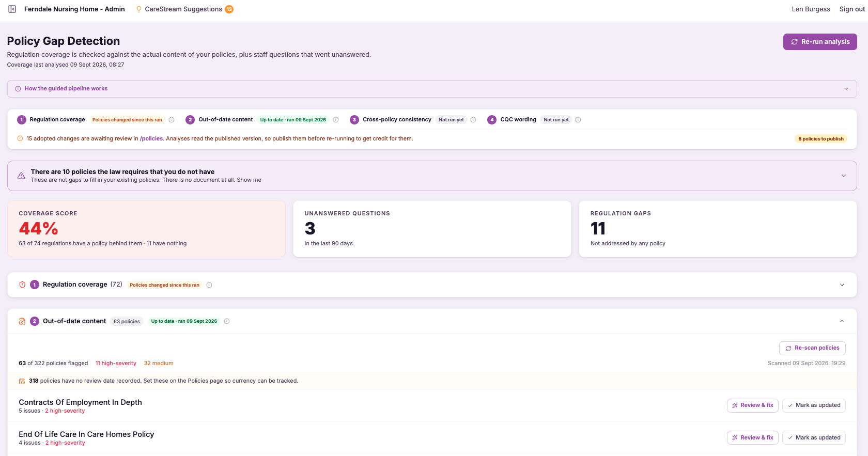This screenshot has height=456, width=868.
Task: Click info icon beside Cross-policy consistency
Action: (473, 120)
